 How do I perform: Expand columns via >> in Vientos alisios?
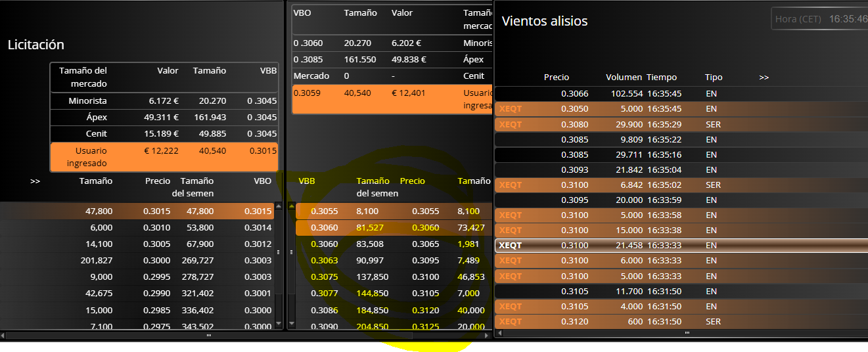point(764,77)
